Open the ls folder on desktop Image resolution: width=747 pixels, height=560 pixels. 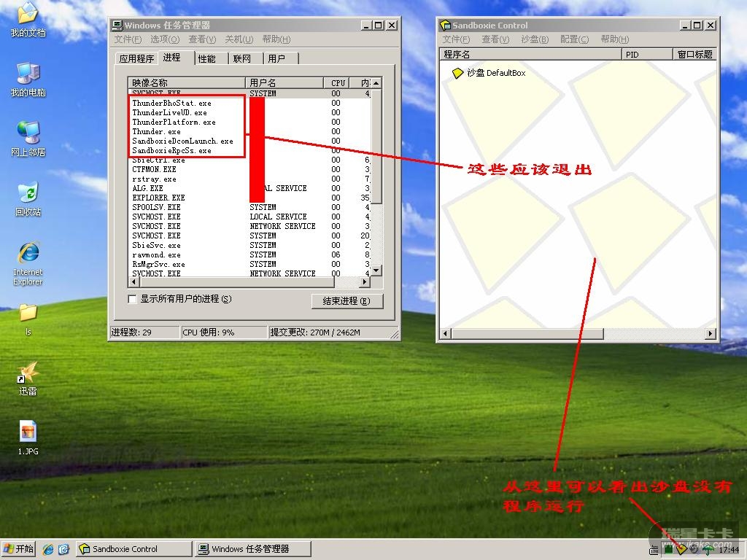point(28,319)
